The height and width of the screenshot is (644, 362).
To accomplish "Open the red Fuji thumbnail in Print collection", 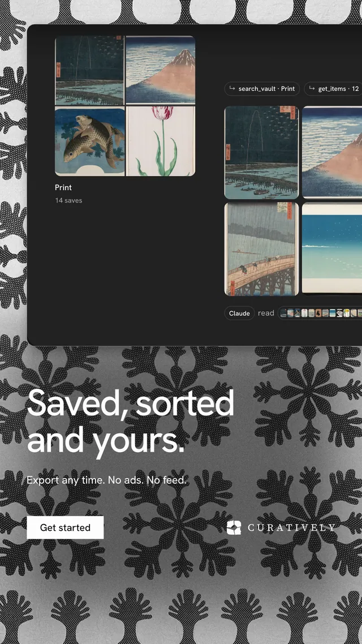I will pos(161,70).
